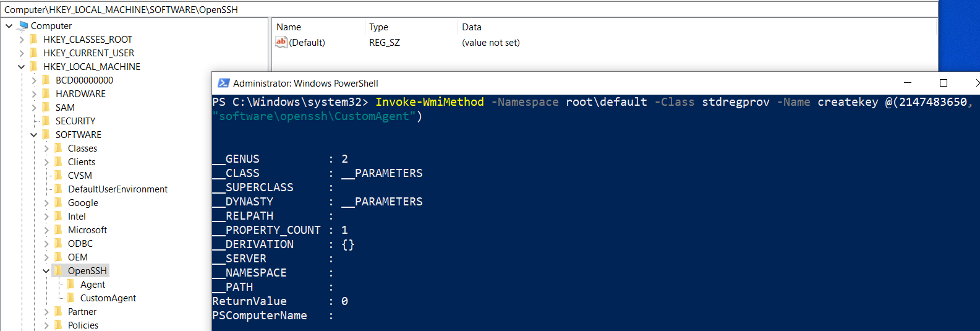
Task: Select the ODBC registry key
Action: [x=80, y=243]
